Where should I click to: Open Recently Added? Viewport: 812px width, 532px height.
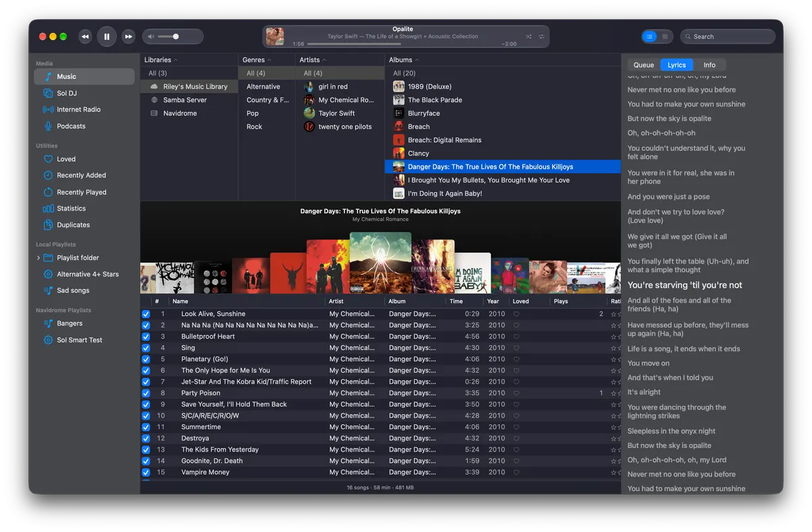(85, 175)
